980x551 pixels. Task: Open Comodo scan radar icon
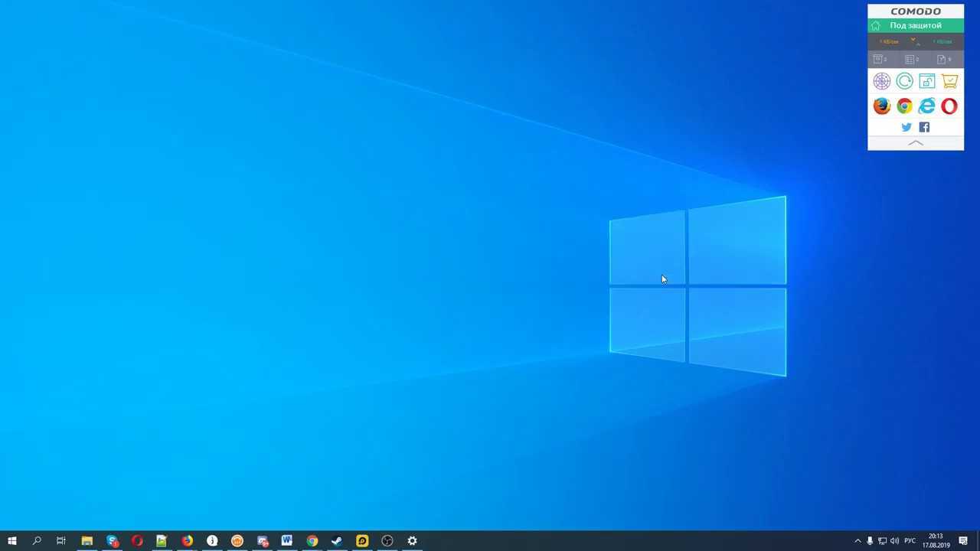(x=882, y=81)
